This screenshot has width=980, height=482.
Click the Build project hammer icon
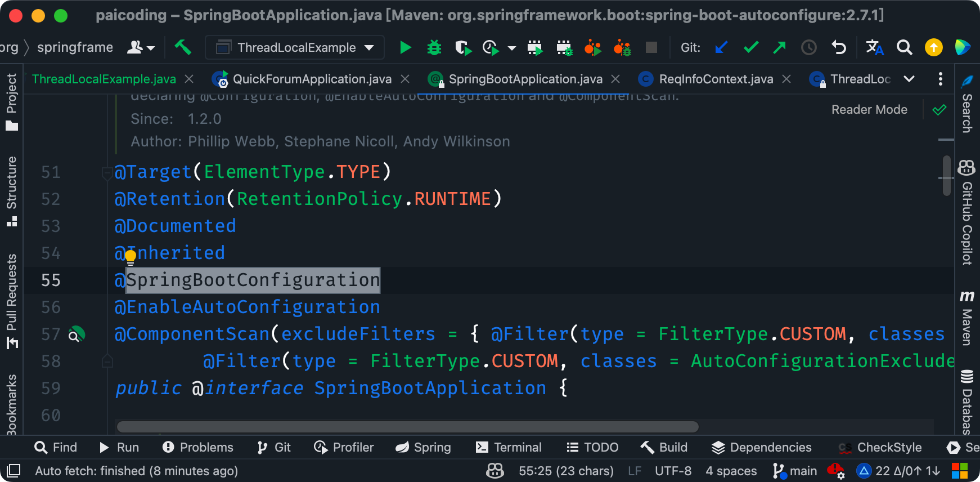[183, 47]
